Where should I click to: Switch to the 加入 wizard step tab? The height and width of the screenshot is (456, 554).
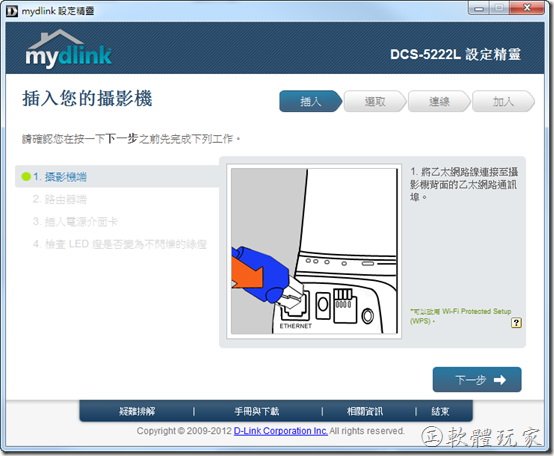(503, 102)
